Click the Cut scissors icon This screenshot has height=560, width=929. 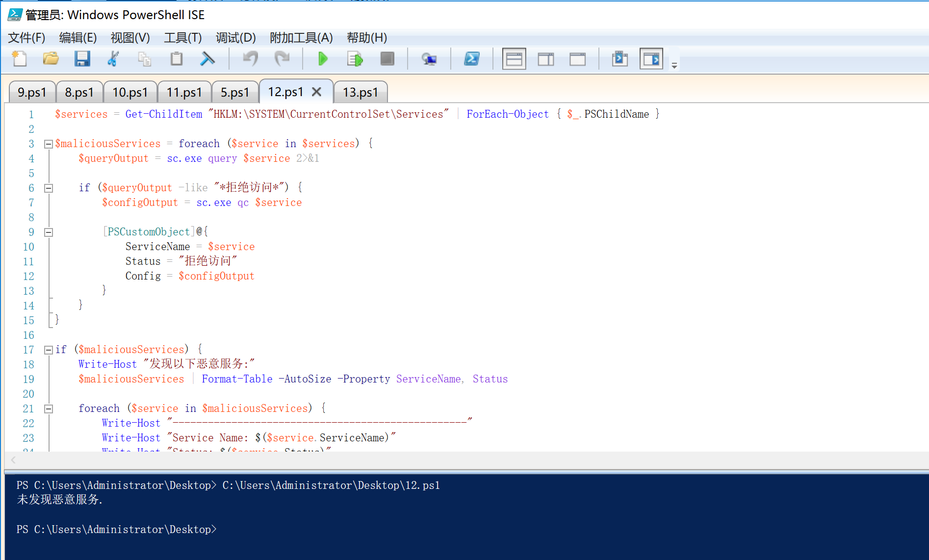(x=113, y=59)
